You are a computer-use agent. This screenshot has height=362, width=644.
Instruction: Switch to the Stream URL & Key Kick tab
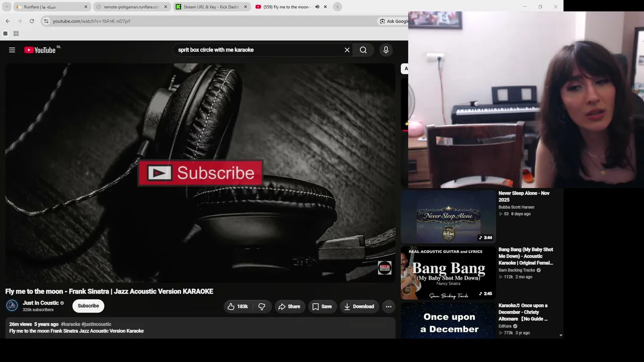211,7
